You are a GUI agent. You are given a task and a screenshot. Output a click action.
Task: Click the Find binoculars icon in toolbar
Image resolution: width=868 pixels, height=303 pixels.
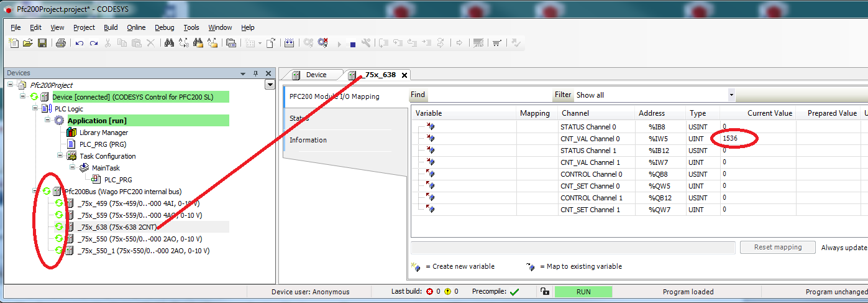[x=168, y=43]
